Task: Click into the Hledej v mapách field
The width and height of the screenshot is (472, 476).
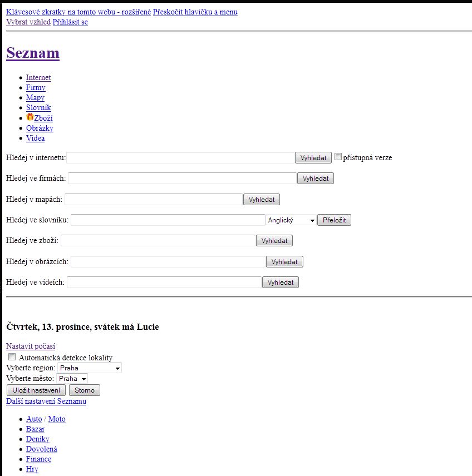Action: pos(154,200)
